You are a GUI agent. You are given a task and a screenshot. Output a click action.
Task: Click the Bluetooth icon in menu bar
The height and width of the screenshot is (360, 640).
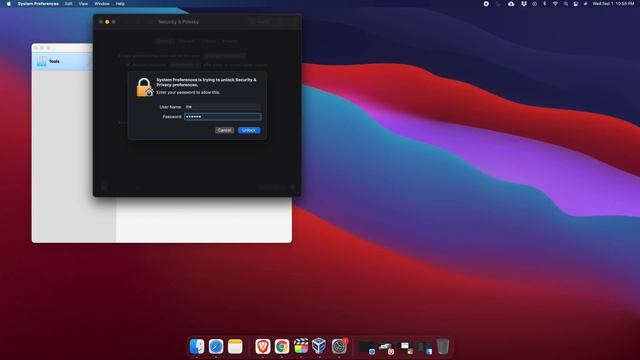[544, 4]
